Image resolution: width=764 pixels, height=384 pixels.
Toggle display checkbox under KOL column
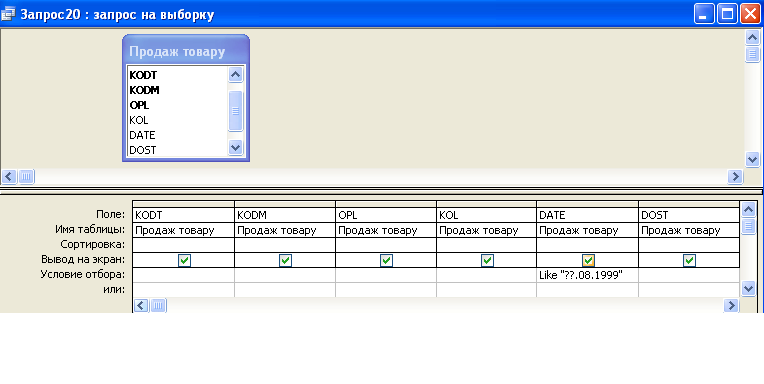[487, 260]
